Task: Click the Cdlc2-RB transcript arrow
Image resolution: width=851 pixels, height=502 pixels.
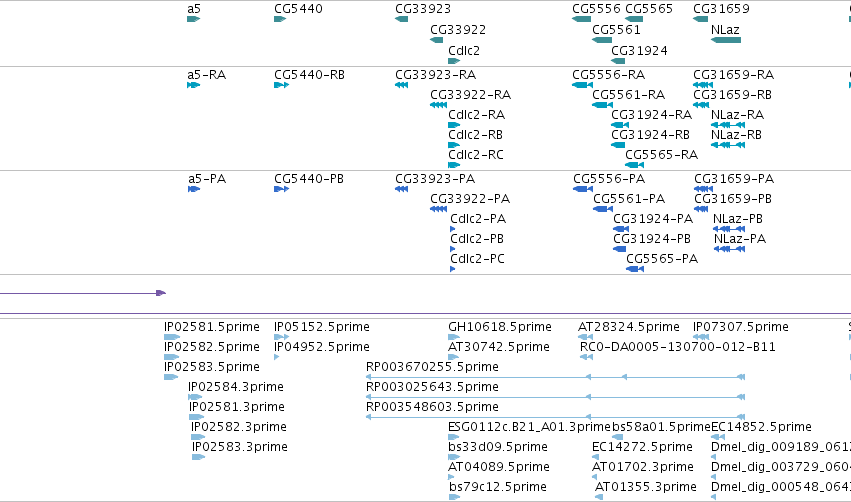Action: pos(454,145)
